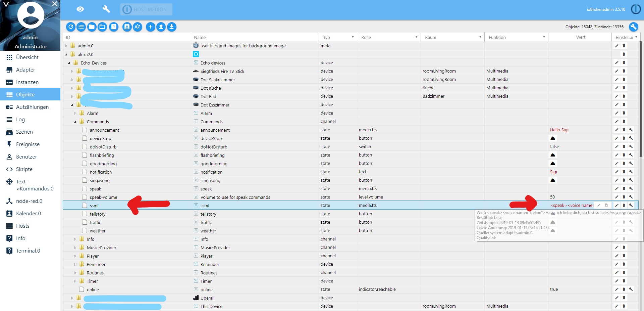Image resolution: width=644 pixels, height=311 pixels.
Task: Filter by Name input field
Action: pos(255,37)
